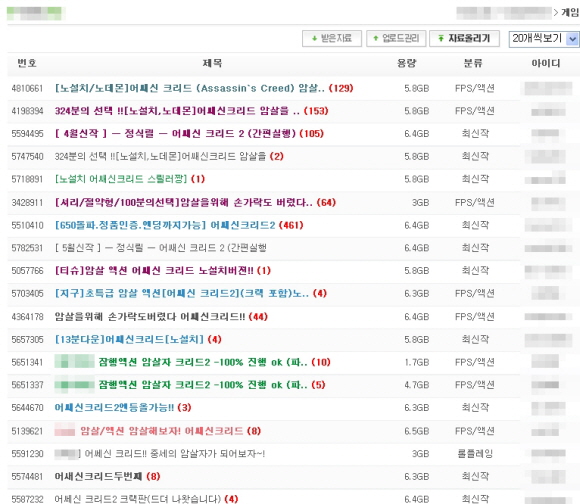The image size is (580, 504).
Task: Click the up arrow icon on 업로드관리
Action: 376,38
